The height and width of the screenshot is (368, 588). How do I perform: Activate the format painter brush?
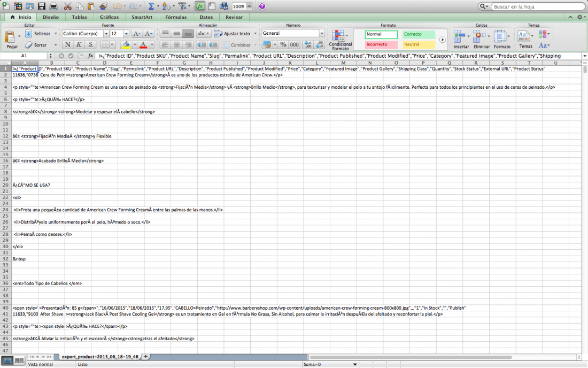point(103,6)
